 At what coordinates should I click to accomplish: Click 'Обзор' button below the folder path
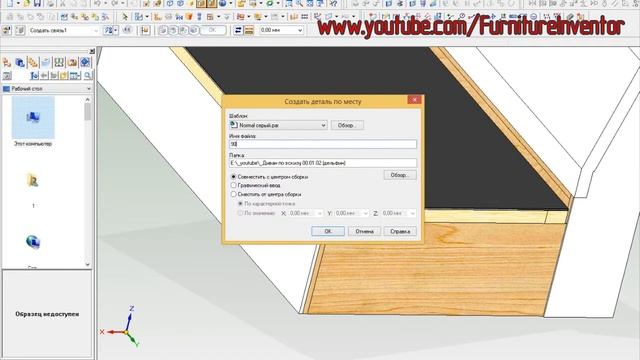pos(400,175)
